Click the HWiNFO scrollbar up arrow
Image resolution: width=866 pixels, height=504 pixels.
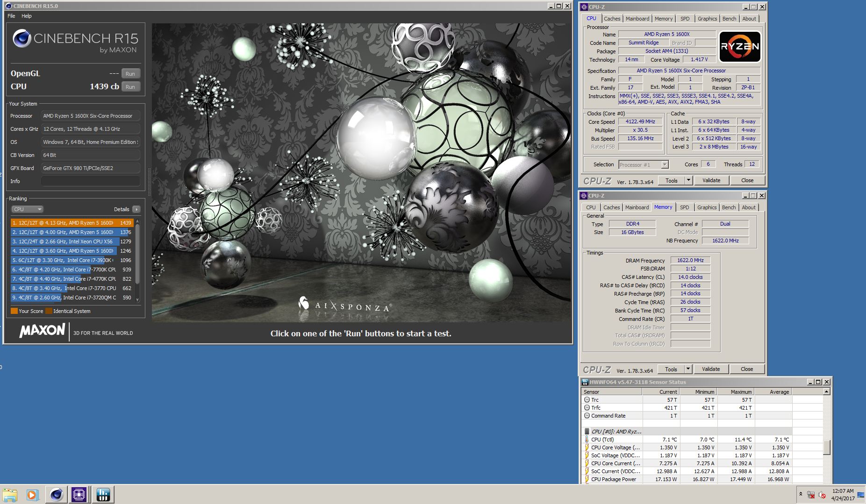(826, 391)
